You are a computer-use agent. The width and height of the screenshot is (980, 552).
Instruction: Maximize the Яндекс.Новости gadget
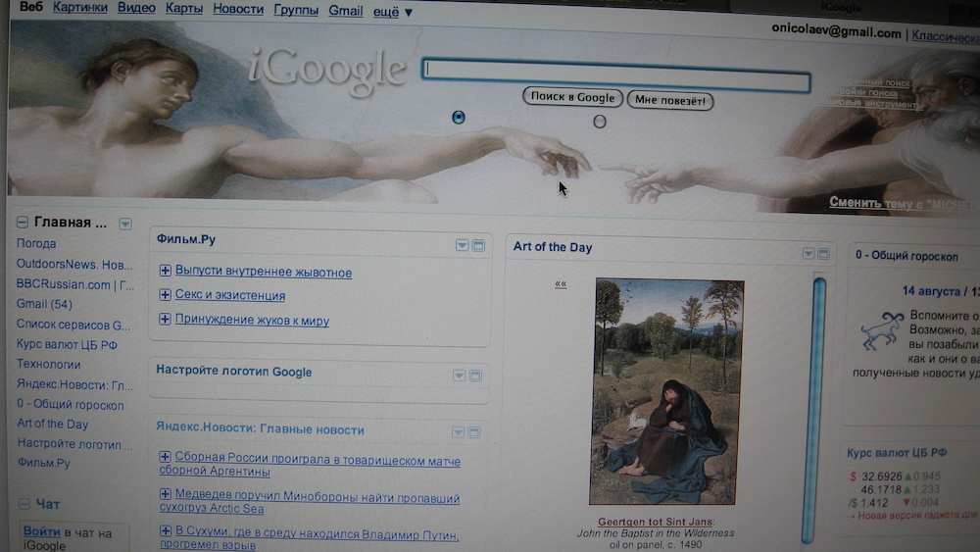475,431
